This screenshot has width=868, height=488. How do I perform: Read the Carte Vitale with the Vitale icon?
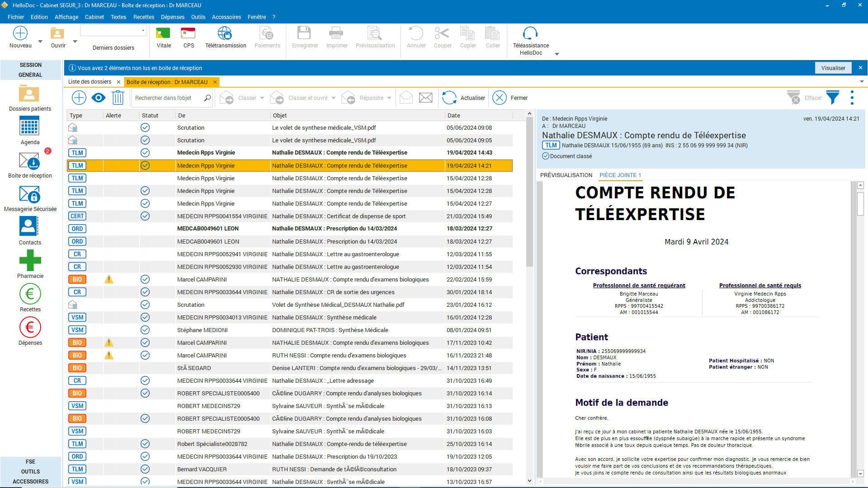tap(163, 37)
